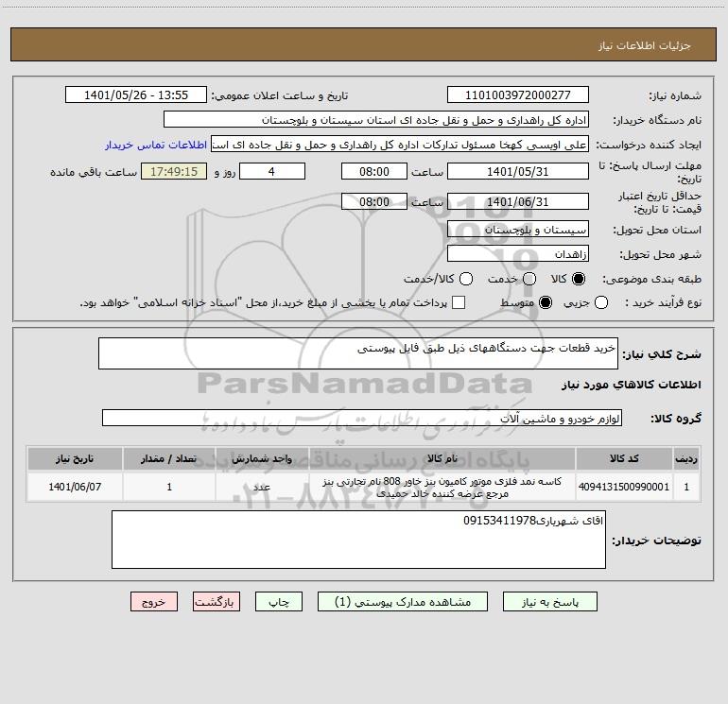Image resolution: width=728 pixels, height=704 pixels.
Task: Choose the متوسط purchase type radio
Action: pos(546,302)
